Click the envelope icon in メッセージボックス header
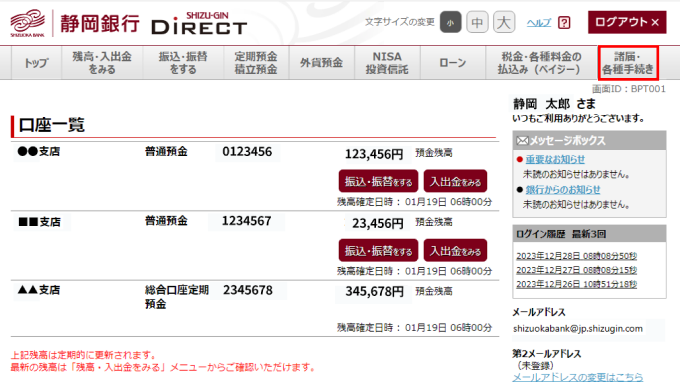This screenshot has height=382, width=680. pos(523,140)
